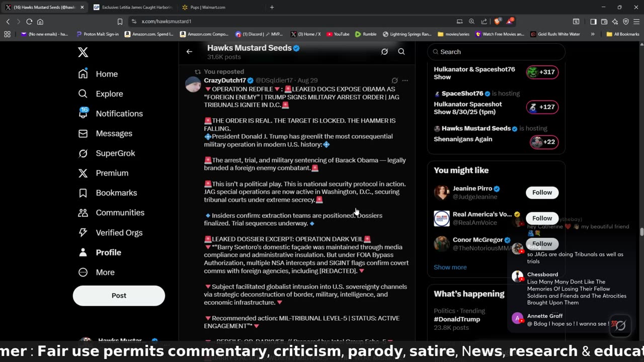Click share icon in address bar

click(x=484, y=22)
